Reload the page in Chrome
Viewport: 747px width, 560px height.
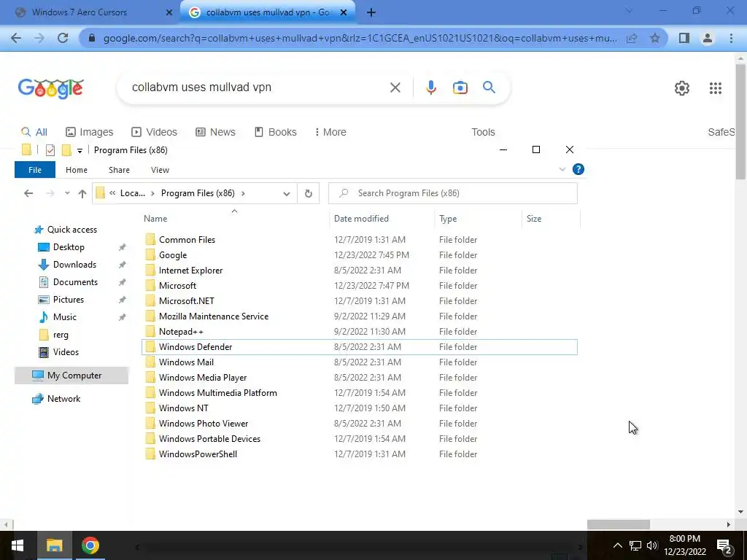[63, 38]
